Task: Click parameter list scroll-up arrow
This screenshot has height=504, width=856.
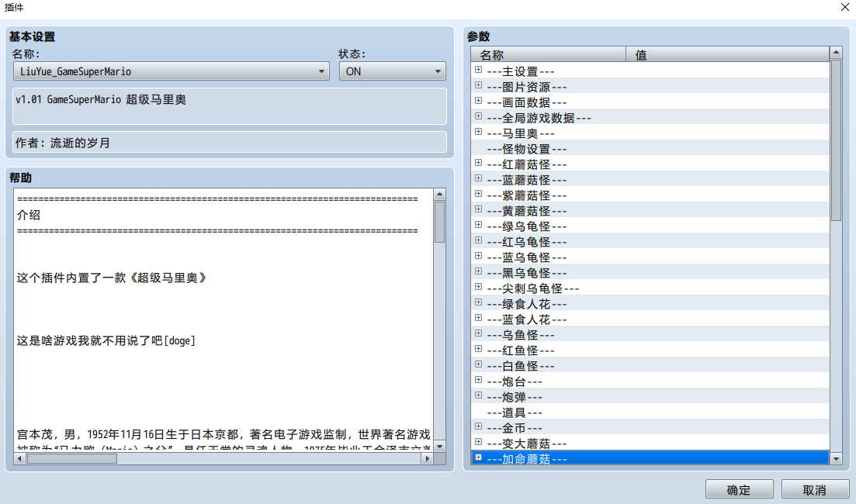Action: (x=836, y=53)
